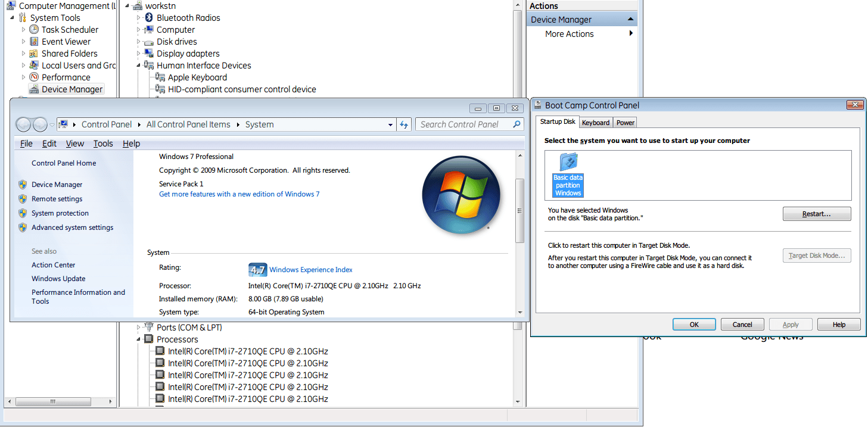
Task: Click the shield icon beside Remote settings
Action: 23,199
